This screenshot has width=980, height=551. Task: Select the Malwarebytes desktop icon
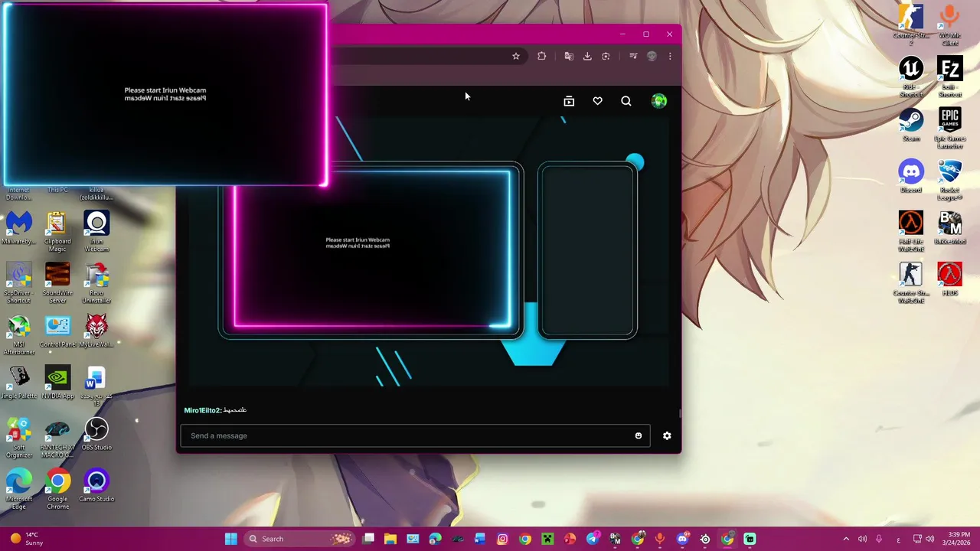coord(19,228)
